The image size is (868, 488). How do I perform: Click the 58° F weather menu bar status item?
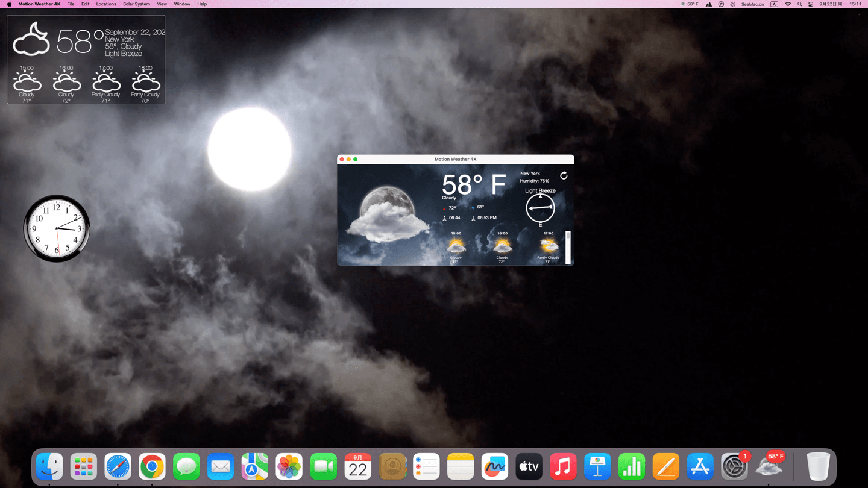click(x=690, y=4)
